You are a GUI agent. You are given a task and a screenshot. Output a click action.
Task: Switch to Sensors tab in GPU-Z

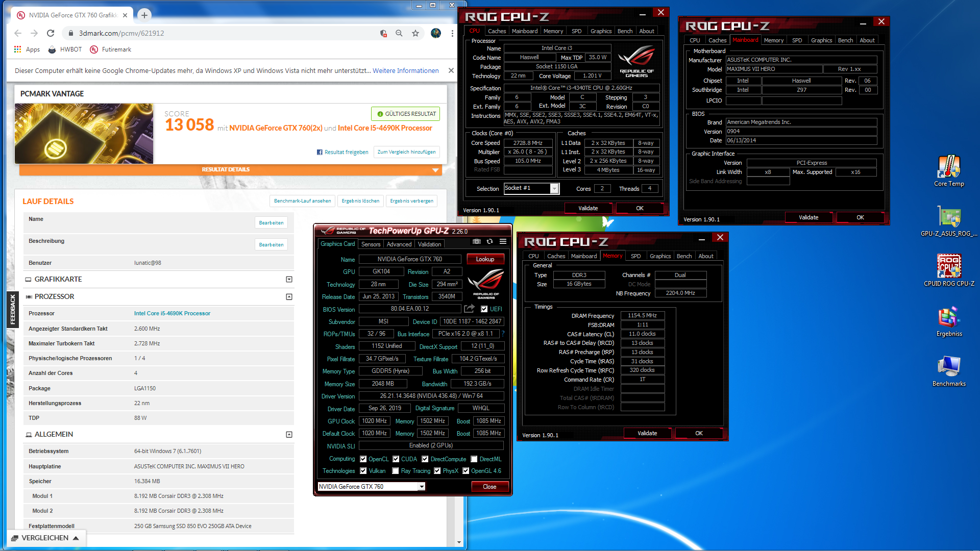click(x=371, y=244)
